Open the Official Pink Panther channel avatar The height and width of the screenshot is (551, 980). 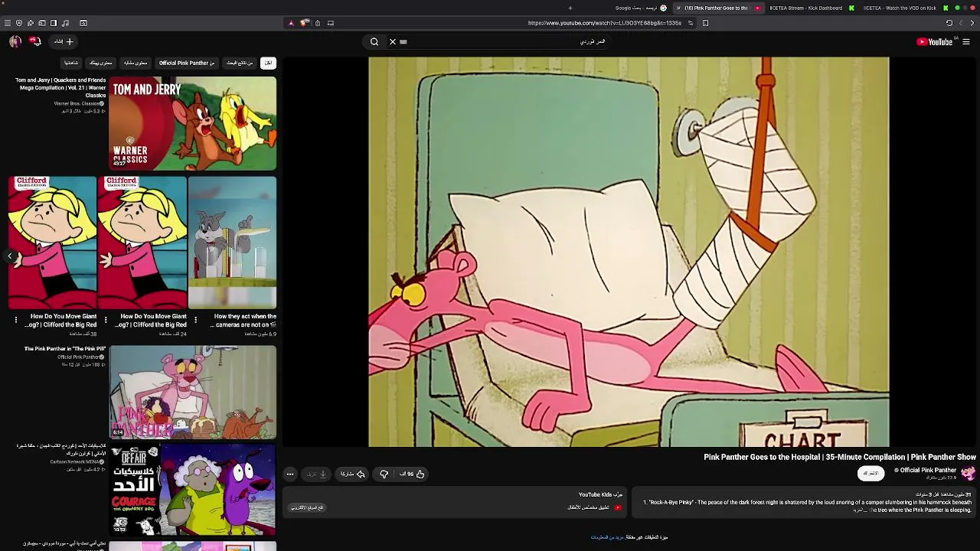[969, 473]
